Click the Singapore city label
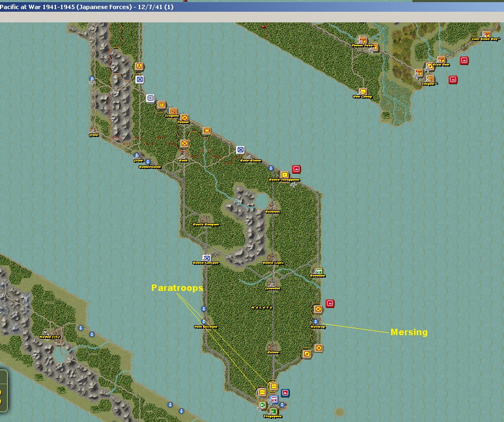Image resolution: width=504 pixels, height=422 pixels. pyautogui.click(x=273, y=417)
